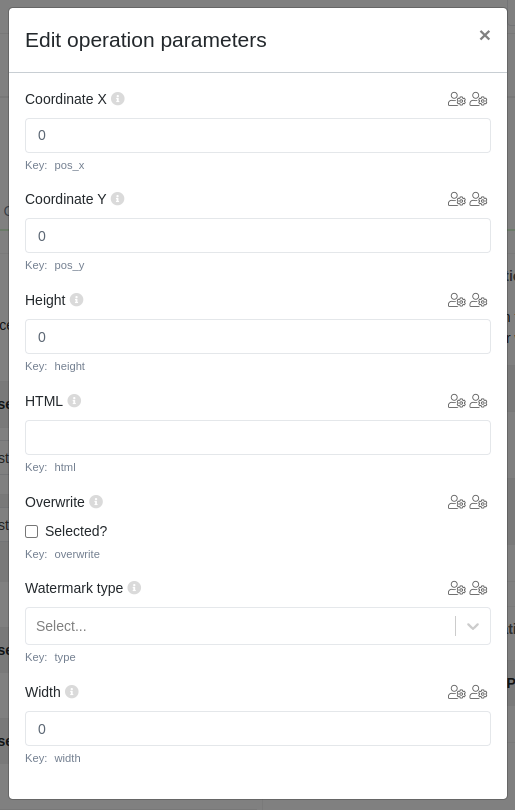Click the info icon next to Width

pyautogui.click(x=72, y=691)
